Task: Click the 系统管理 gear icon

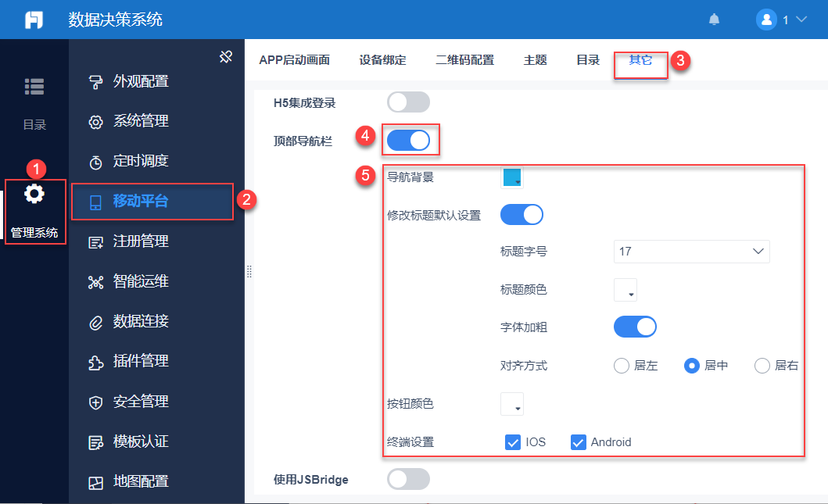Action: 95,122
